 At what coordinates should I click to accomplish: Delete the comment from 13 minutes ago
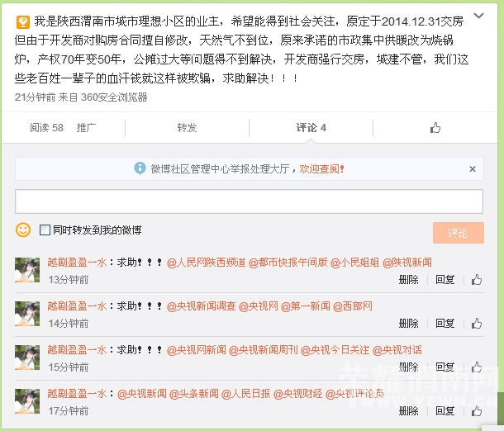coord(408,280)
